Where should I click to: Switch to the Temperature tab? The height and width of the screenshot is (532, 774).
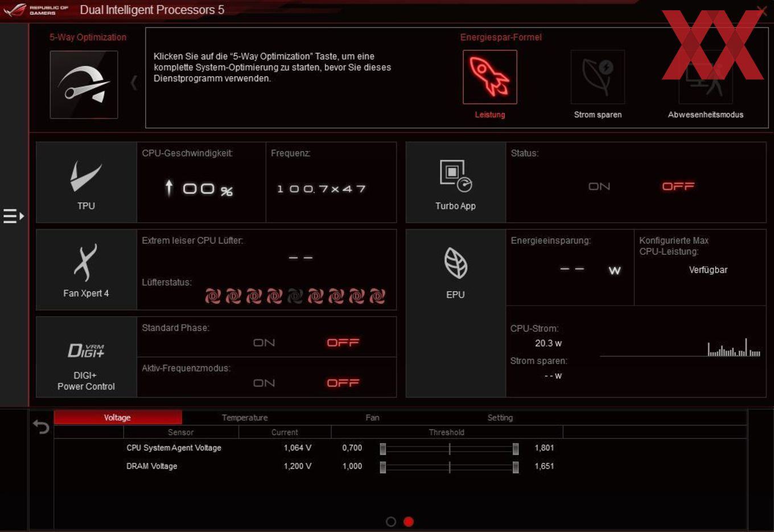click(x=245, y=418)
